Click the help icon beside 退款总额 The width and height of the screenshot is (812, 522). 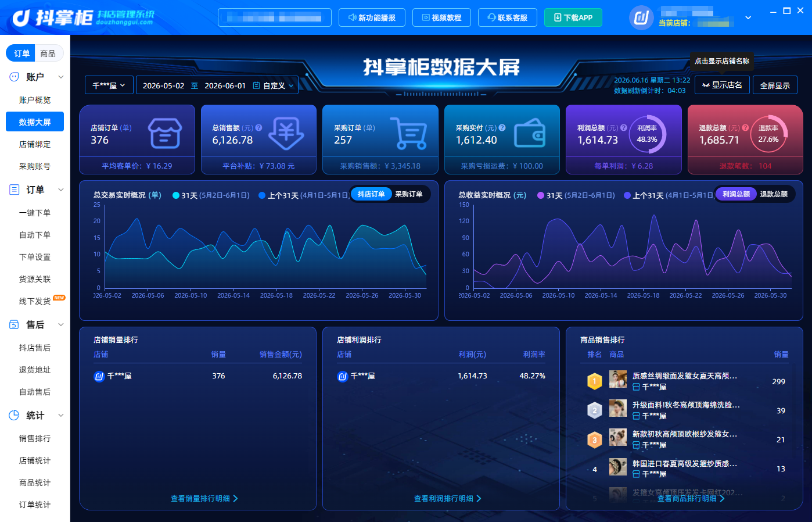[x=745, y=128]
